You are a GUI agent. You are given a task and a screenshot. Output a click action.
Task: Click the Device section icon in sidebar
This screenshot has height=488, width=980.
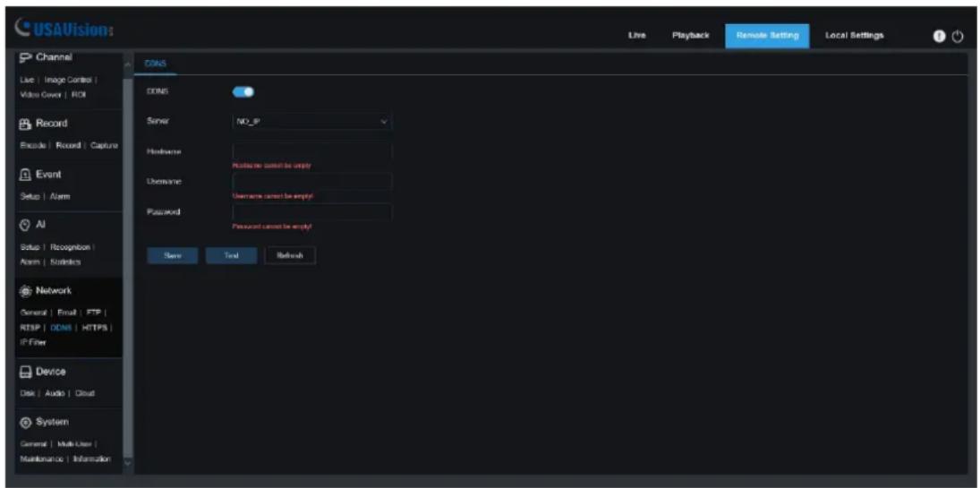tap(24, 371)
